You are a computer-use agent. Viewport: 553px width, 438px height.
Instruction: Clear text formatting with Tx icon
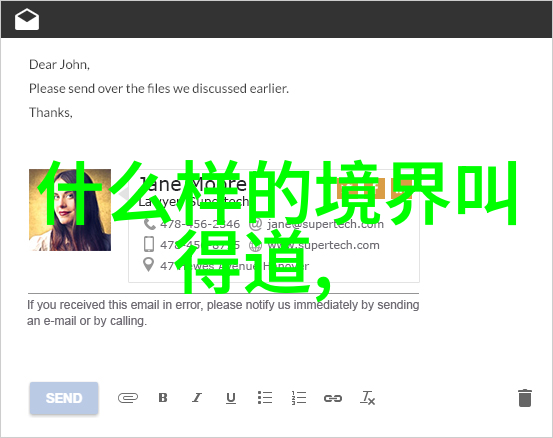[367, 398]
